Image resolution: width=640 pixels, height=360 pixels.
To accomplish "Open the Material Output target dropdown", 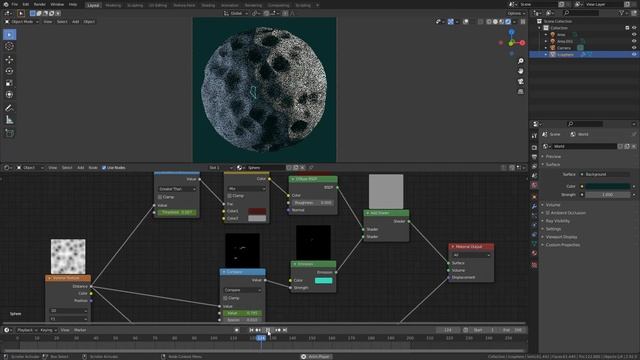I will point(471,255).
